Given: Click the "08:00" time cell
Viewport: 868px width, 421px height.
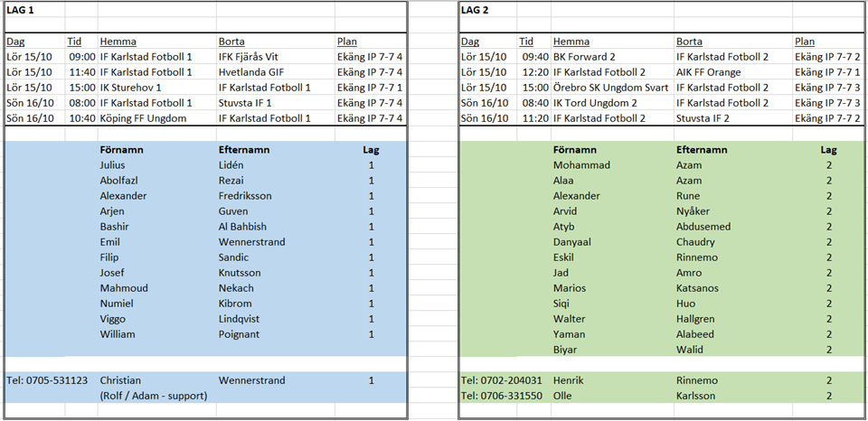Looking at the screenshot, I should 80,103.
